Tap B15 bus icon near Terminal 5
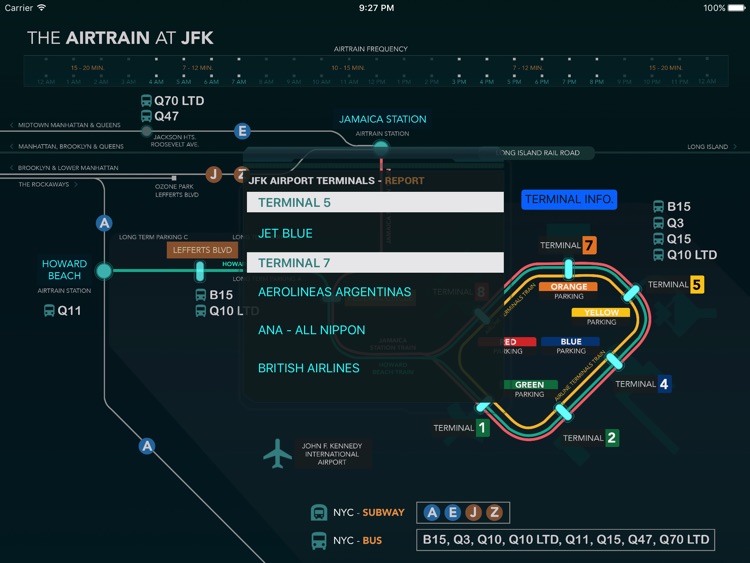 pos(659,207)
